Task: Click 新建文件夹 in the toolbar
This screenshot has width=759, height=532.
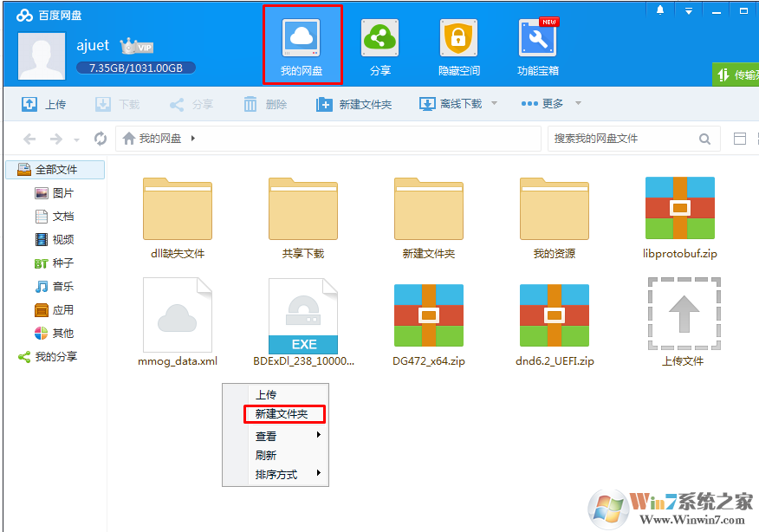Action: 354,104
